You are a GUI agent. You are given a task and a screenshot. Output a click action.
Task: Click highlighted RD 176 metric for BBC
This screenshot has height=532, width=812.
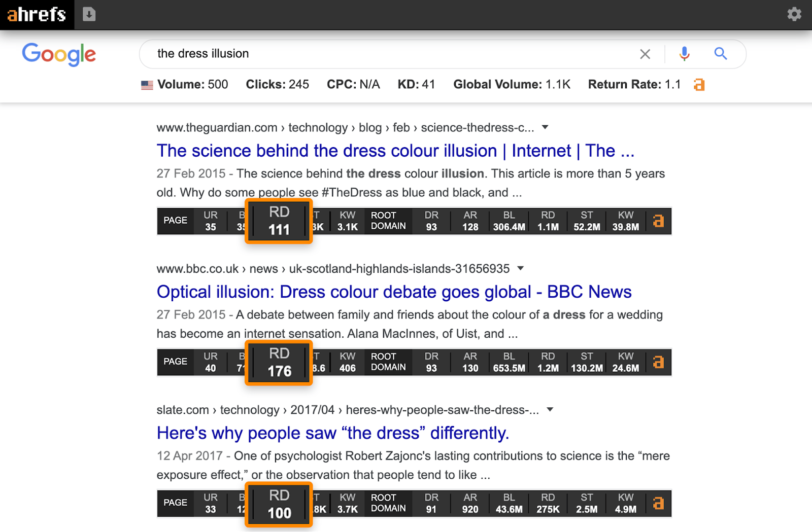[x=279, y=363]
